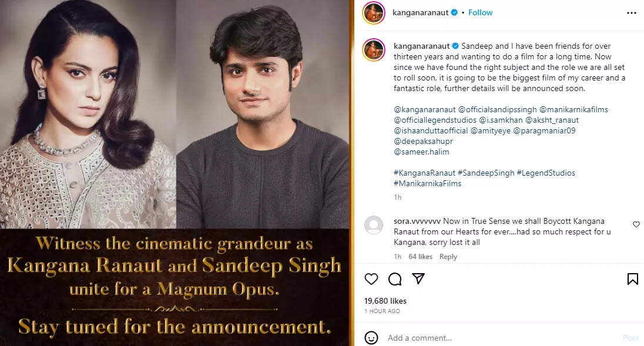Like sora.vvvvvvv's comment heart

click(x=636, y=224)
